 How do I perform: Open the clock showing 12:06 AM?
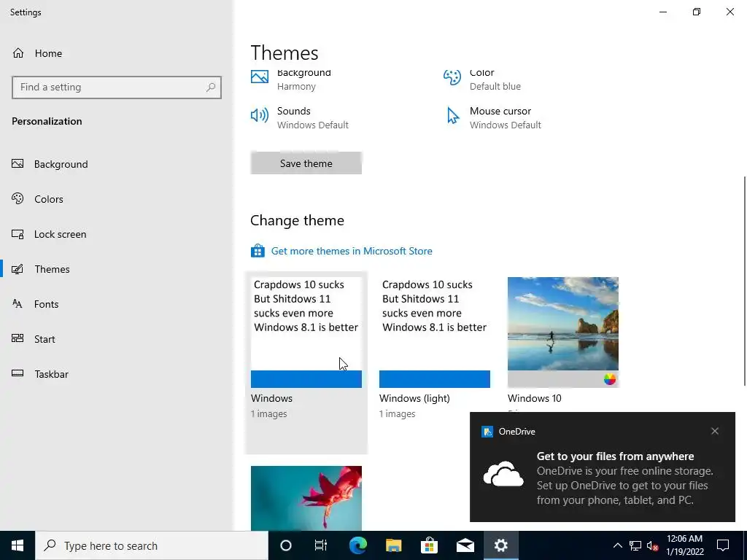click(x=684, y=545)
